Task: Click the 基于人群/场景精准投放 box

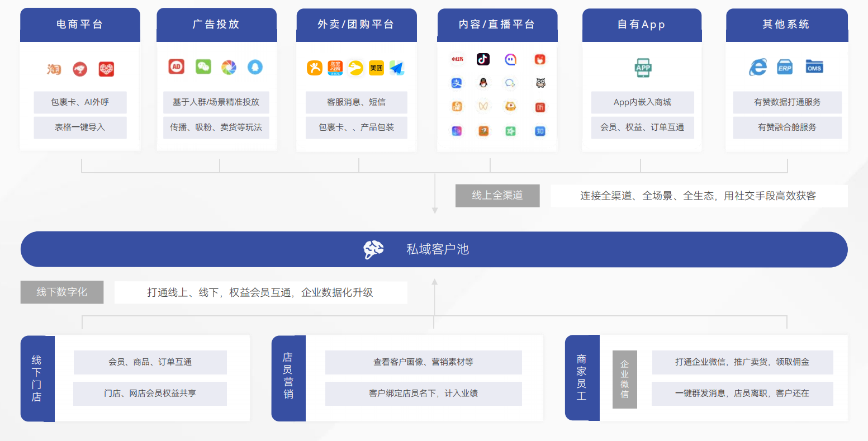Action: [216, 102]
